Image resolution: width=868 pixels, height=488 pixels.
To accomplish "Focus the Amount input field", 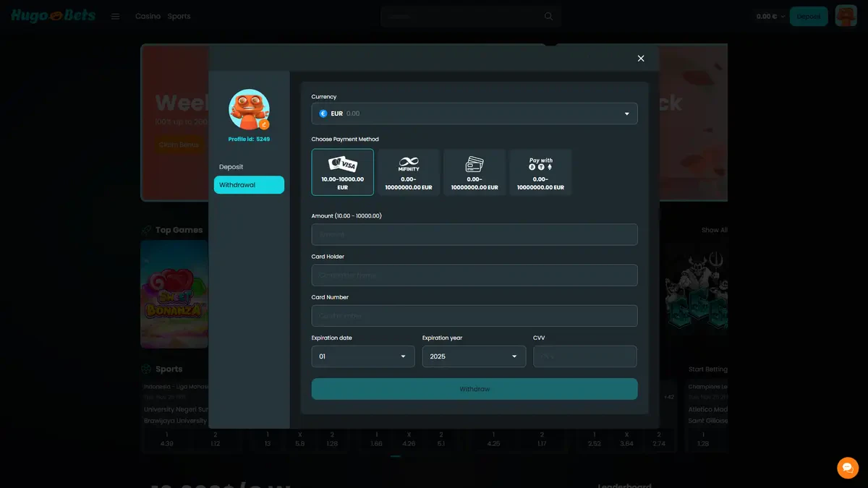I will [475, 234].
